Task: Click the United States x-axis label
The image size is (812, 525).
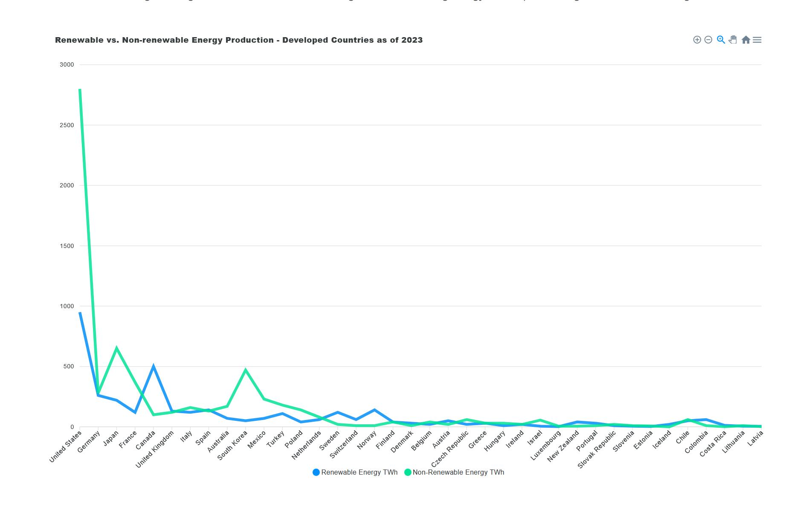Action: [66, 446]
